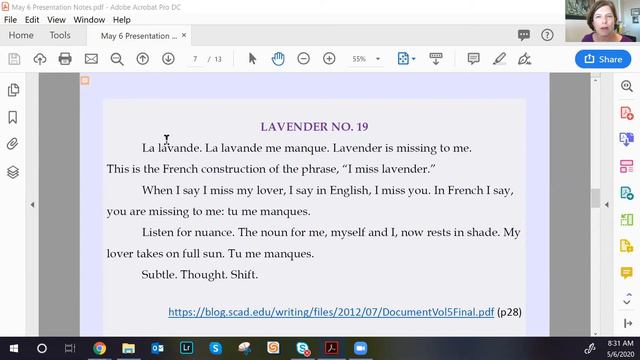Image resolution: width=640 pixels, height=360 pixels.
Task: Choose the Selection arrow tool
Action: (x=252, y=59)
